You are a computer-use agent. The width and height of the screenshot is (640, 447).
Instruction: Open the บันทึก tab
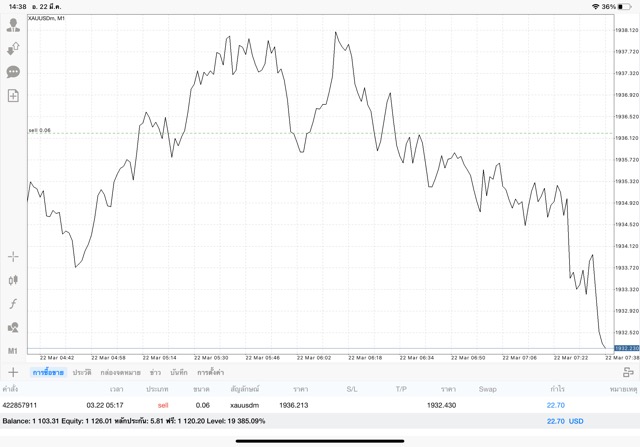tap(179, 372)
